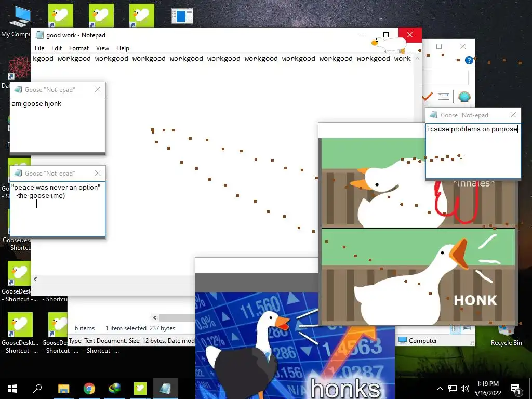Screen dimensions: 532x399
Task: Click the empty input field in back window
Action: pos(445,77)
